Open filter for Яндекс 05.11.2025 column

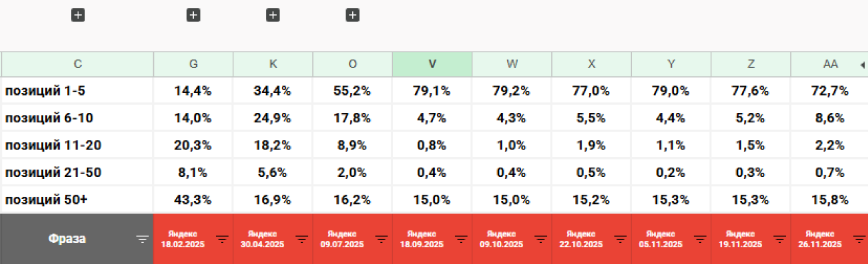click(700, 239)
